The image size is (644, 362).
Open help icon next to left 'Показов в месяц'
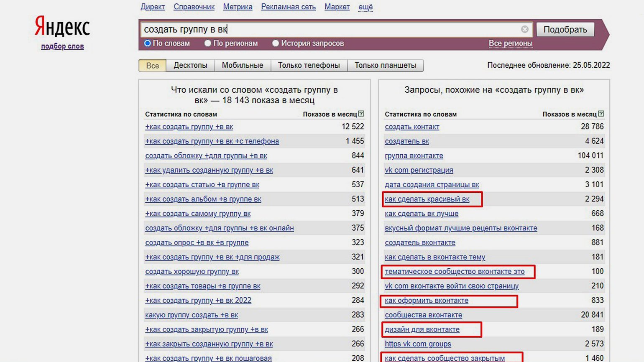[361, 114]
